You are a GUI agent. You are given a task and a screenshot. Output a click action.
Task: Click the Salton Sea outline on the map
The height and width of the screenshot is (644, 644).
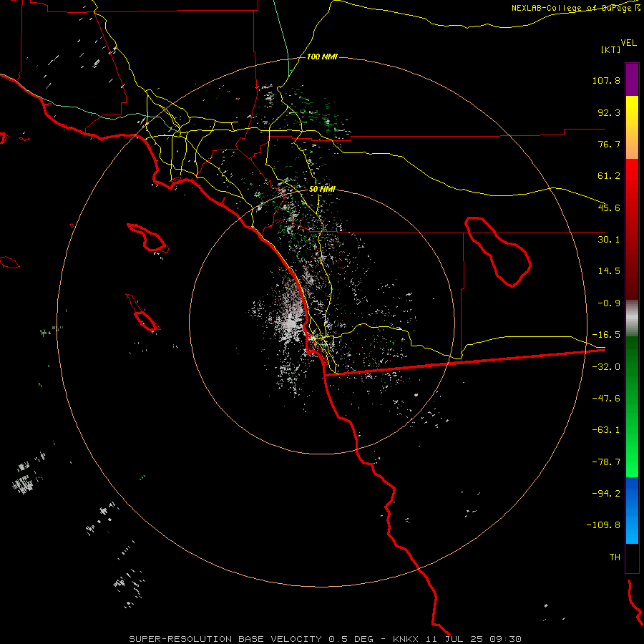[x=498, y=251]
